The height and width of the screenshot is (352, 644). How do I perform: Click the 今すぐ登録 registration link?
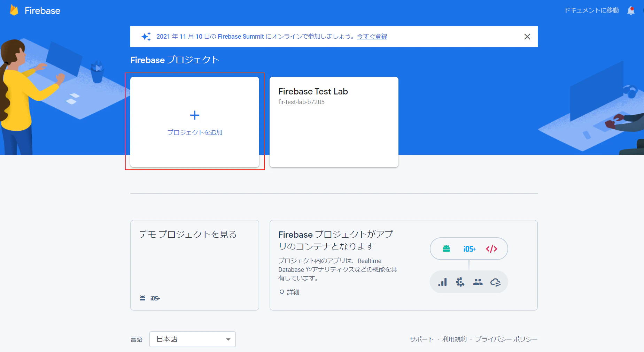(372, 37)
